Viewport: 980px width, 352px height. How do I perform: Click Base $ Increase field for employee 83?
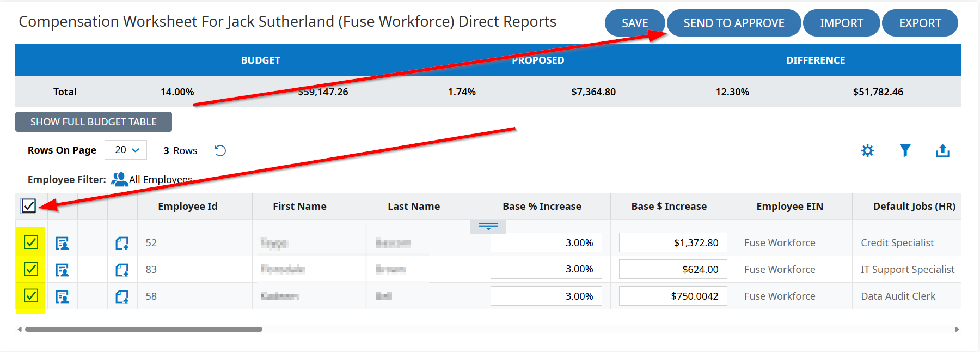tap(673, 269)
